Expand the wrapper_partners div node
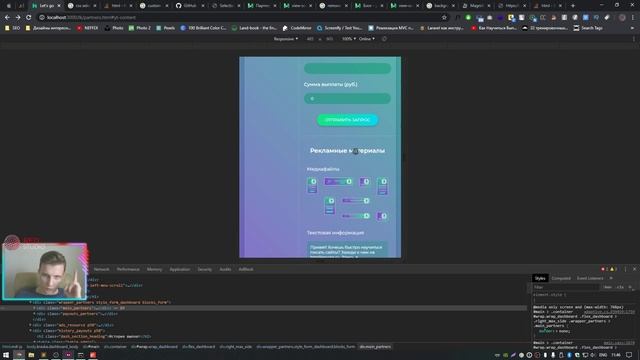Viewport: 640px width, 360px height. point(31,302)
